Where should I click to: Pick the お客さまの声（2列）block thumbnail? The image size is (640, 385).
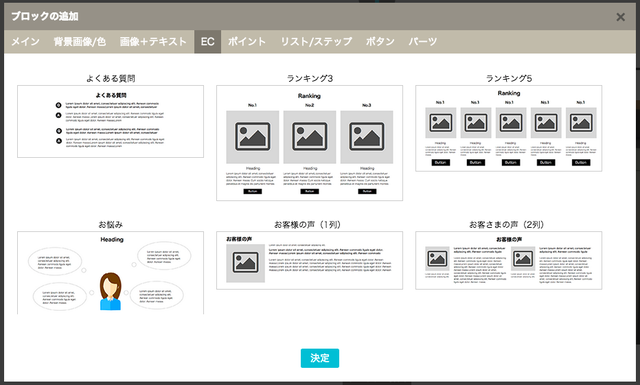click(509, 260)
